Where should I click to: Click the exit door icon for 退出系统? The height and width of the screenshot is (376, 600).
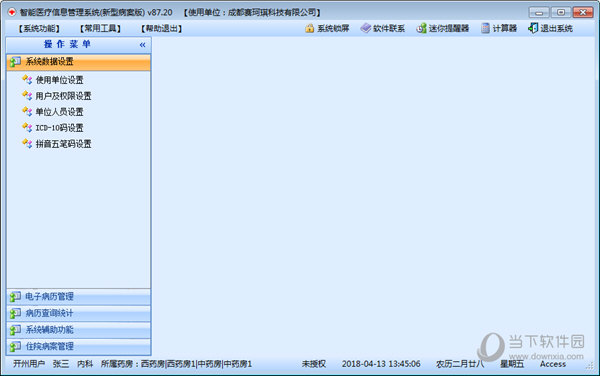click(533, 28)
